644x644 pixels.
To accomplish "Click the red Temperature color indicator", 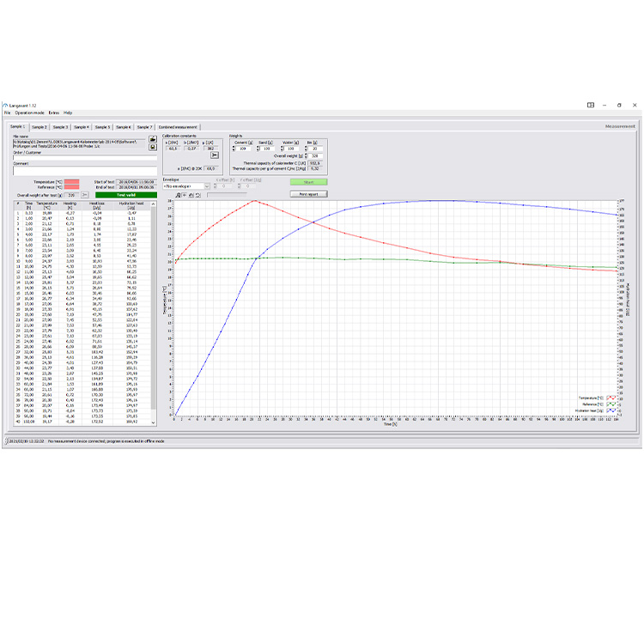I will [x=71, y=182].
